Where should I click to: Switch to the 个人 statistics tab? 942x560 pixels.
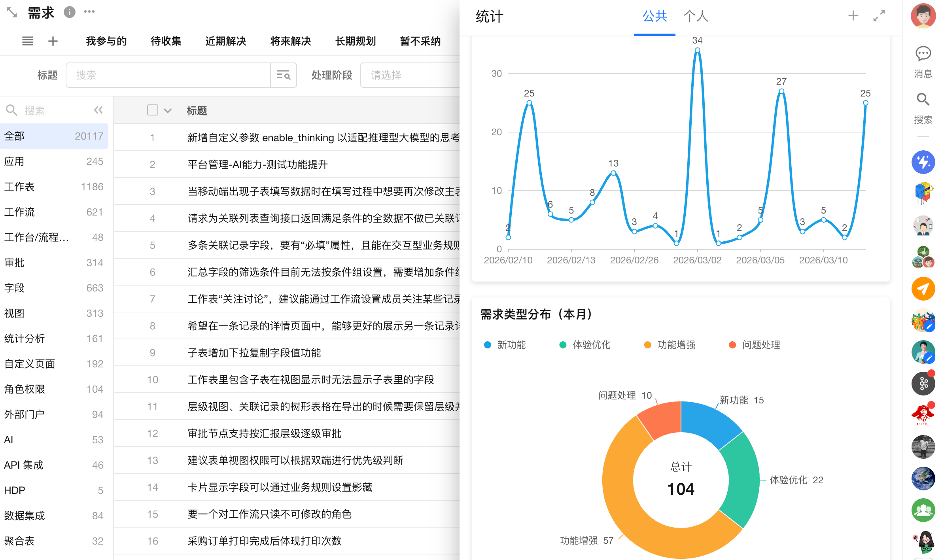coord(695,16)
